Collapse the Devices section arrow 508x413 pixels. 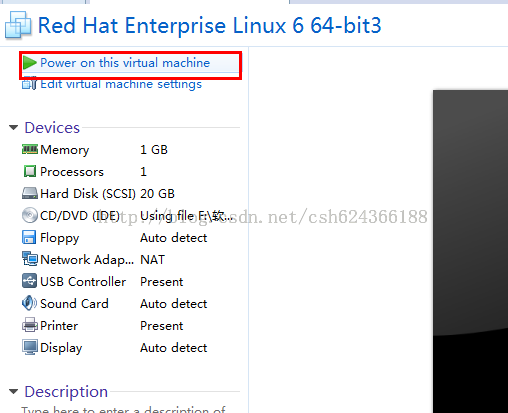pos(13,127)
